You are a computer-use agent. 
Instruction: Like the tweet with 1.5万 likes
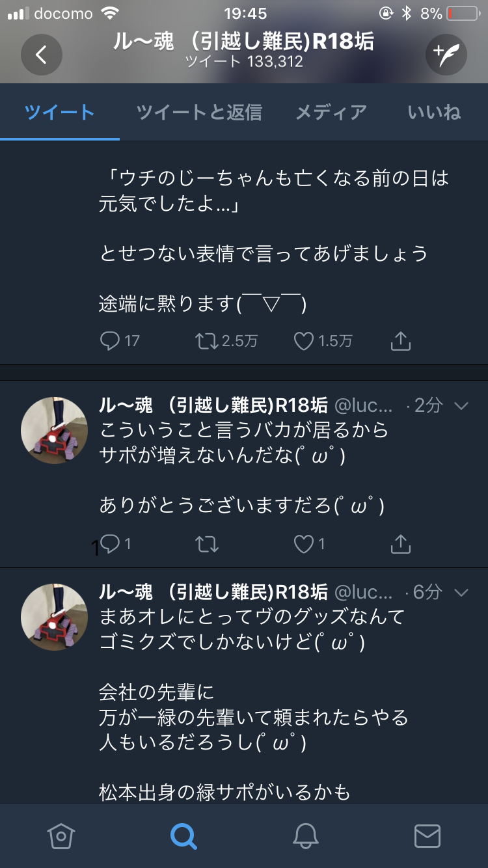point(304,341)
